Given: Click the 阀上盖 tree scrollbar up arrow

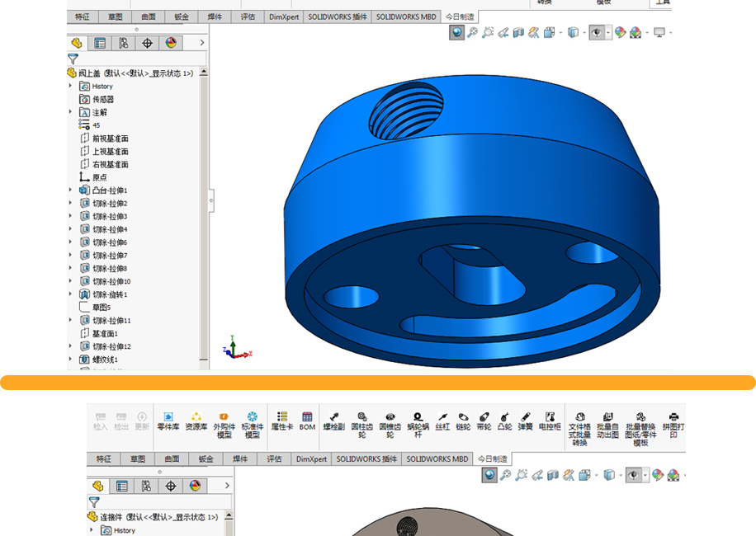Looking at the screenshot, I should (x=204, y=73).
